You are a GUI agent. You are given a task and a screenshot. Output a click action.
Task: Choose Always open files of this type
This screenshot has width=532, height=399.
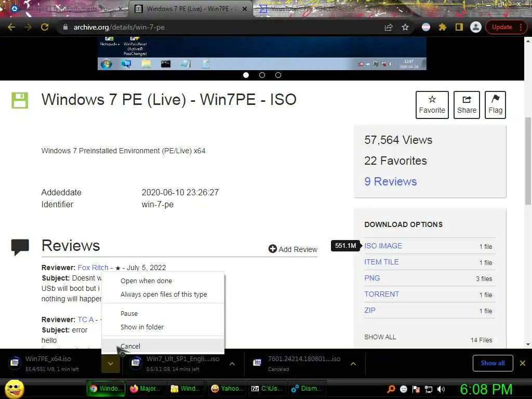click(x=163, y=295)
